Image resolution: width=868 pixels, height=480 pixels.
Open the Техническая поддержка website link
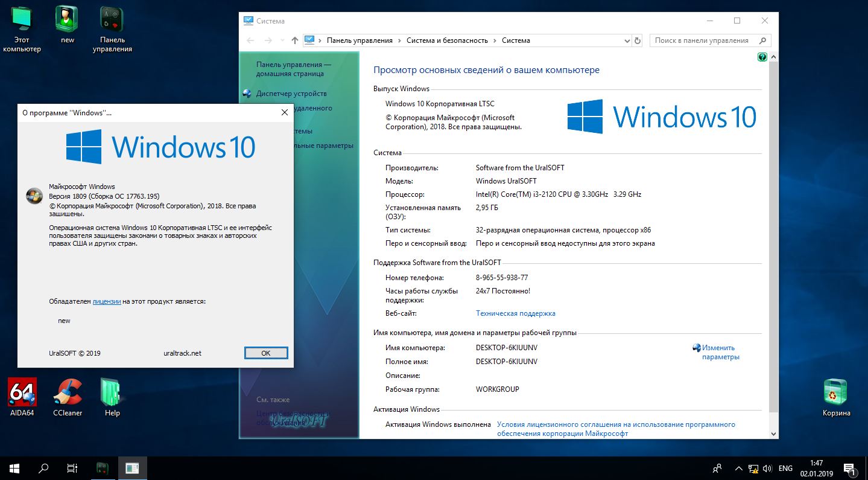[516, 313]
